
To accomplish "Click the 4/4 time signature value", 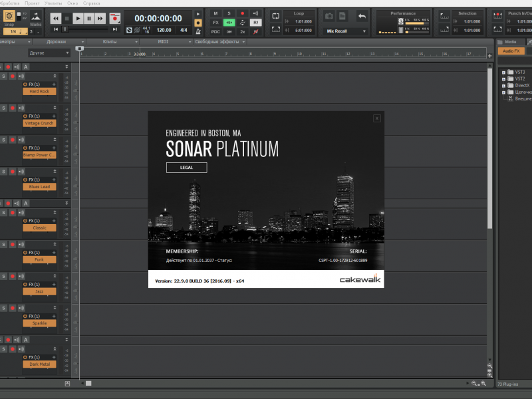I will [184, 30].
